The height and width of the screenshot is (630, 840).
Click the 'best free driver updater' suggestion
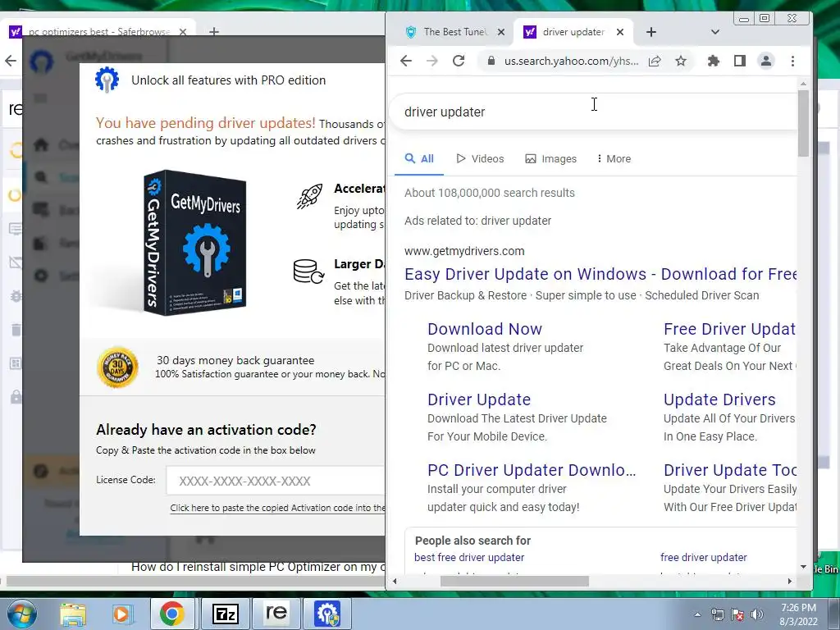469,558
